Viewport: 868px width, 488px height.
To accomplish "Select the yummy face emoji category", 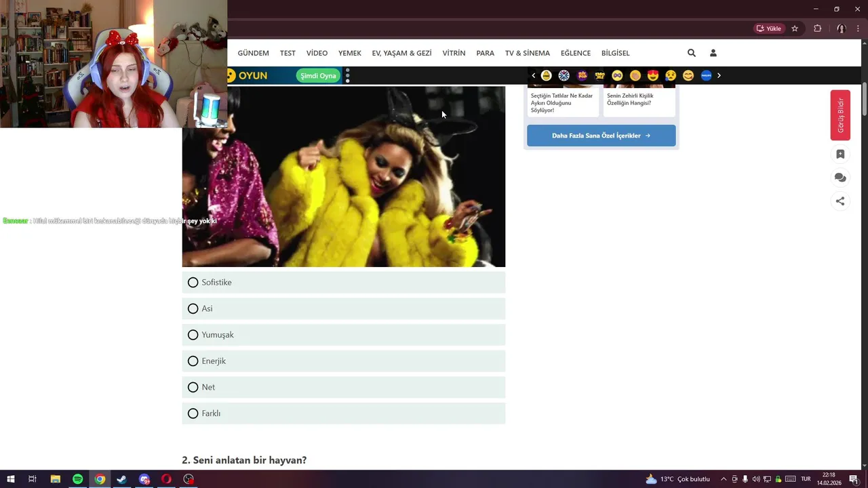I will (688, 75).
